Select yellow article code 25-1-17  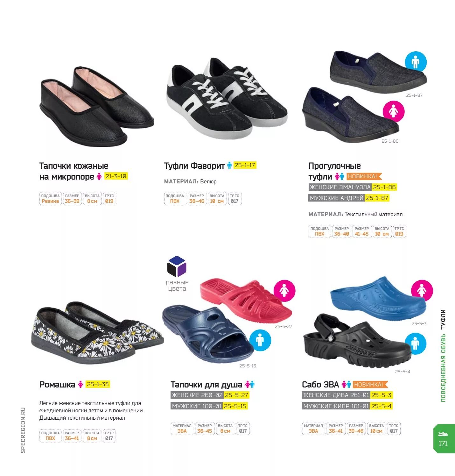click(x=245, y=165)
